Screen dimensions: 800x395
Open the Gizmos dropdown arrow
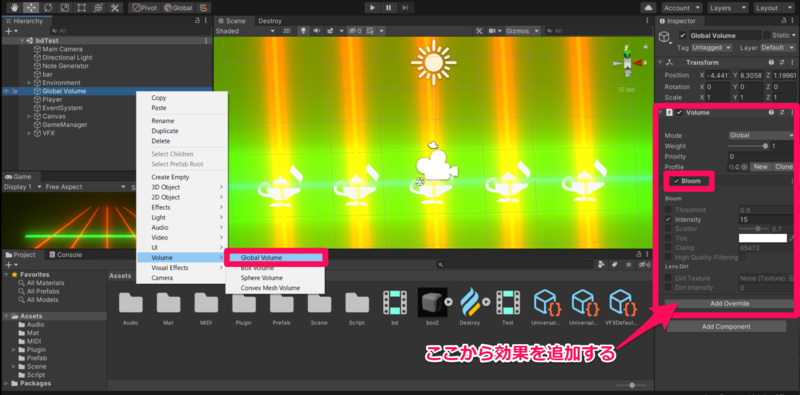536,31
